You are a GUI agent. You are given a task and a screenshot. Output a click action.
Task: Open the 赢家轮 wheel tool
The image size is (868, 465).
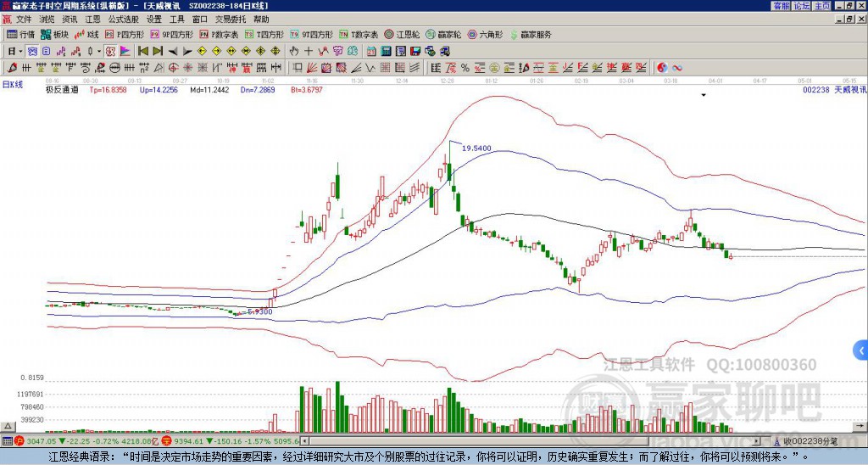coord(443,34)
